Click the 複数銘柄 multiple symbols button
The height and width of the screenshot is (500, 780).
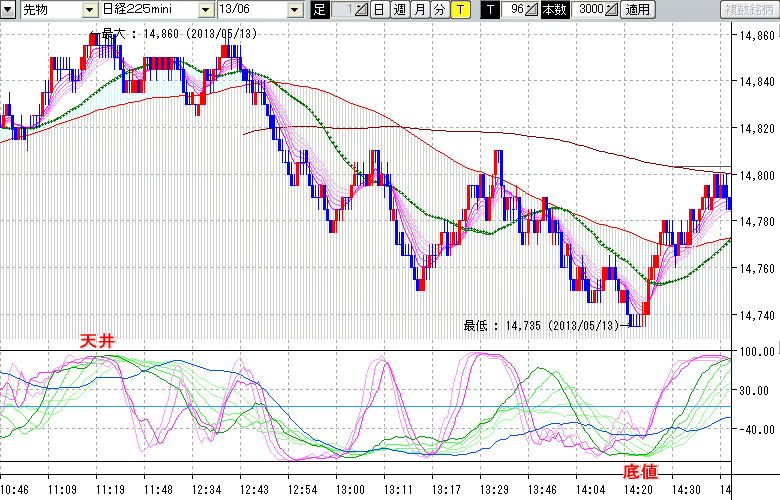pyautogui.click(x=748, y=10)
